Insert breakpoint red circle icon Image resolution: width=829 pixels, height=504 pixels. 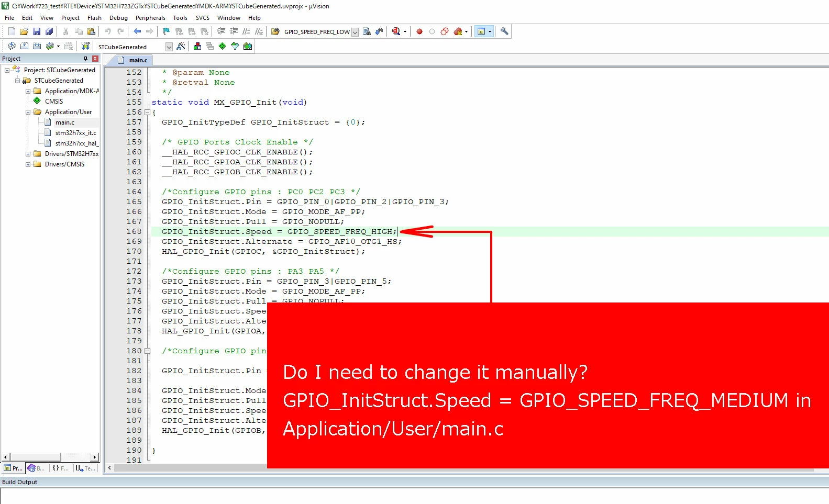click(419, 31)
